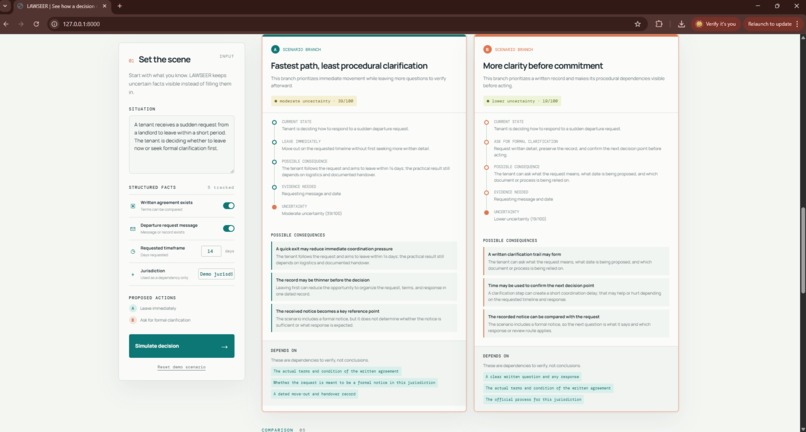Click the recorded notice can be compared card
The image size is (806, 432).
576,324
